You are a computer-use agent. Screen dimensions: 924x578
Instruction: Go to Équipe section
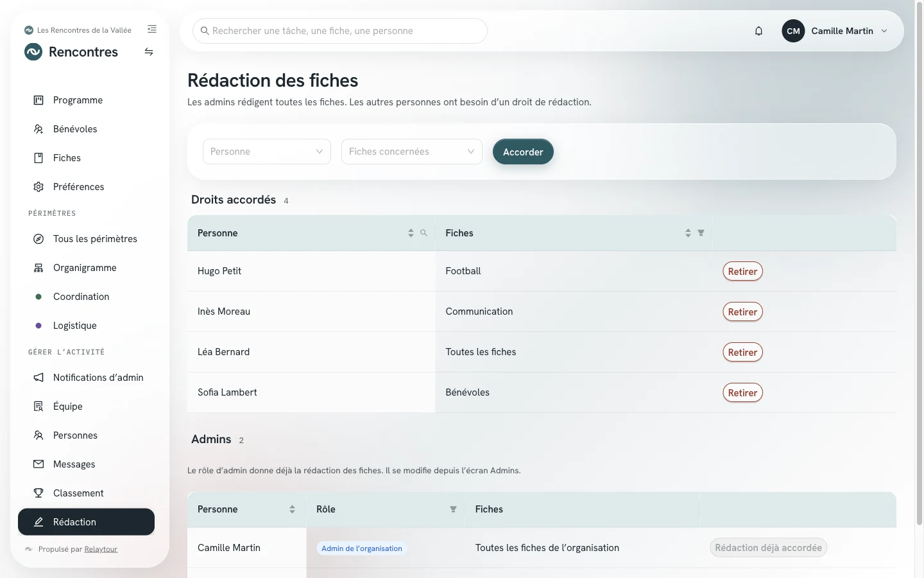(x=86, y=407)
